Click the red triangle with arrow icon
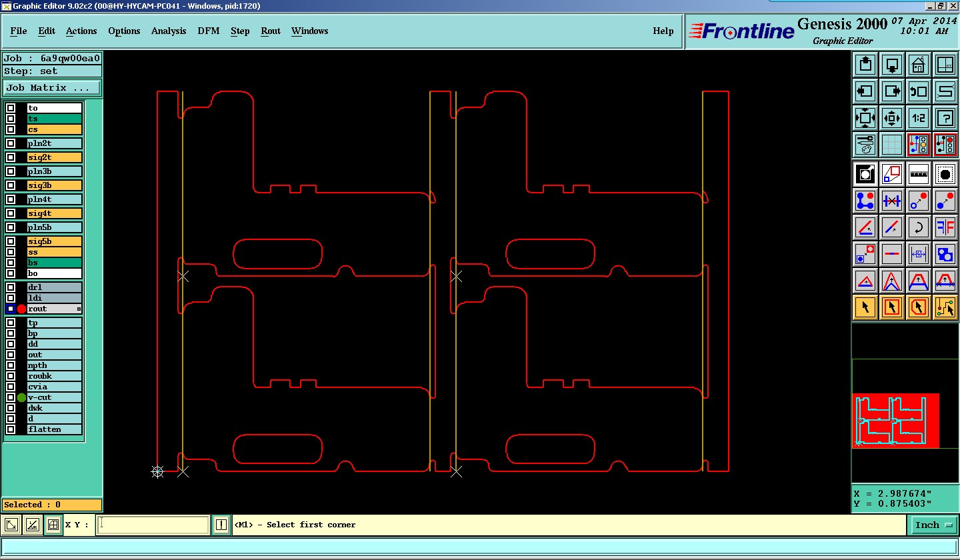Image resolution: width=960 pixels, height=560 pixels. tap(865, 281)
